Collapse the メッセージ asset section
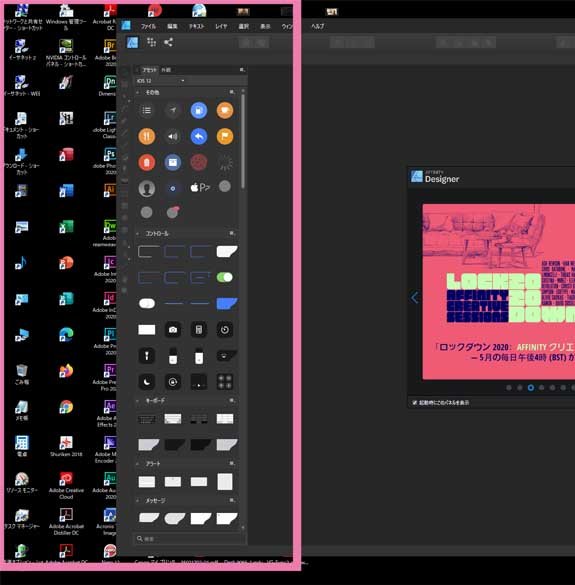This screenshot has height=585, width=575. pyautogui.click(x=138, y=500)
